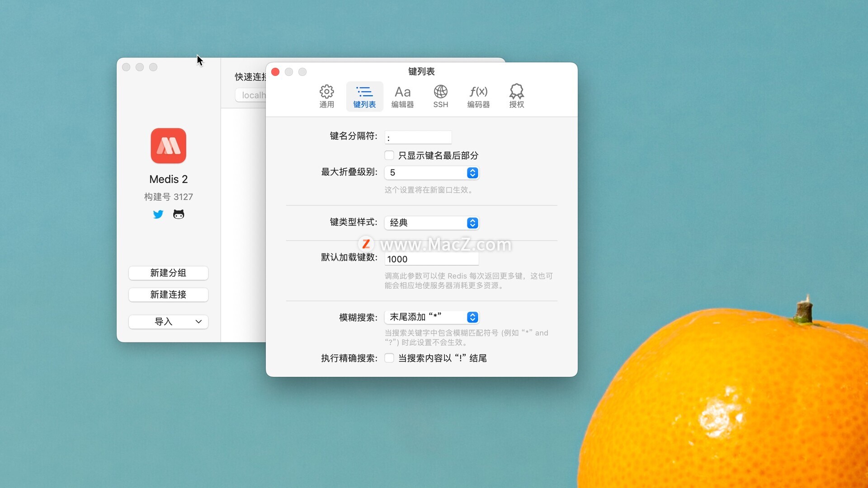
Task: Toggle 当搜索内容以 "!" 结尾 checkbox
Action: point(389,358)
